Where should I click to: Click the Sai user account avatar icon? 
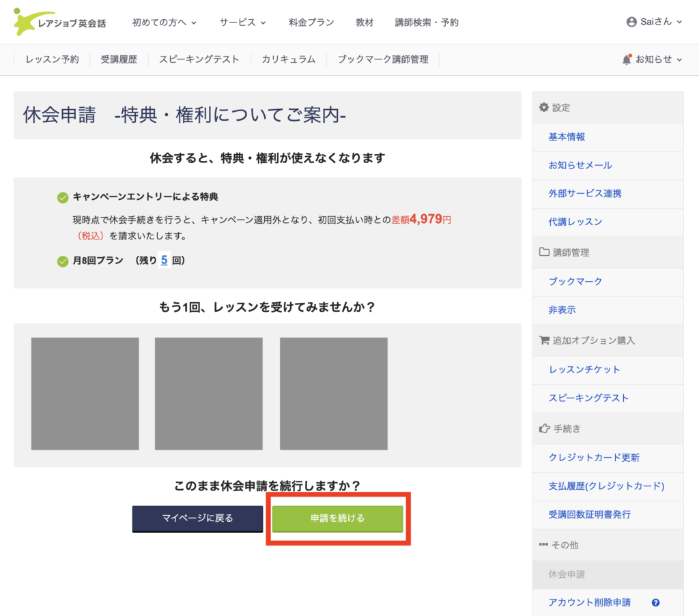pos(631,22)
